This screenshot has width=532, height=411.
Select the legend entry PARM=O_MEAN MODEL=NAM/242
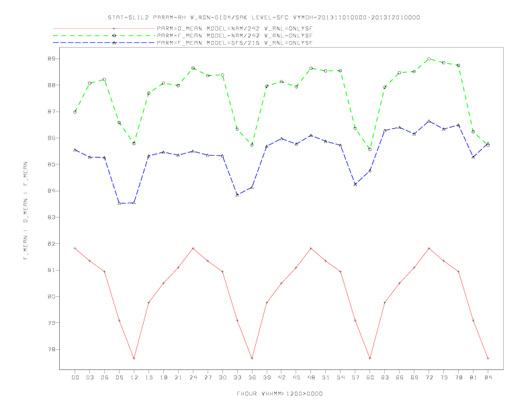pos(234,28)
